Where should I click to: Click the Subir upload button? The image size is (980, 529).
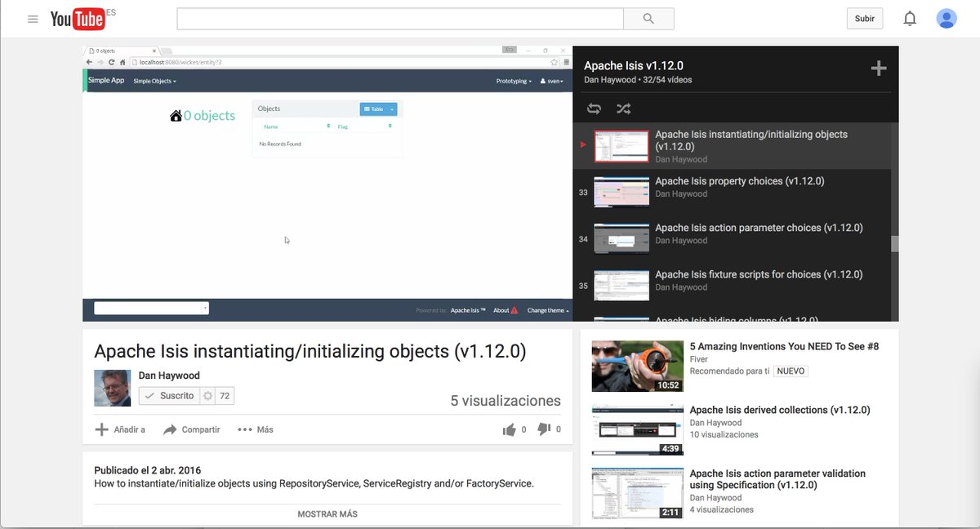pos(864,18)
